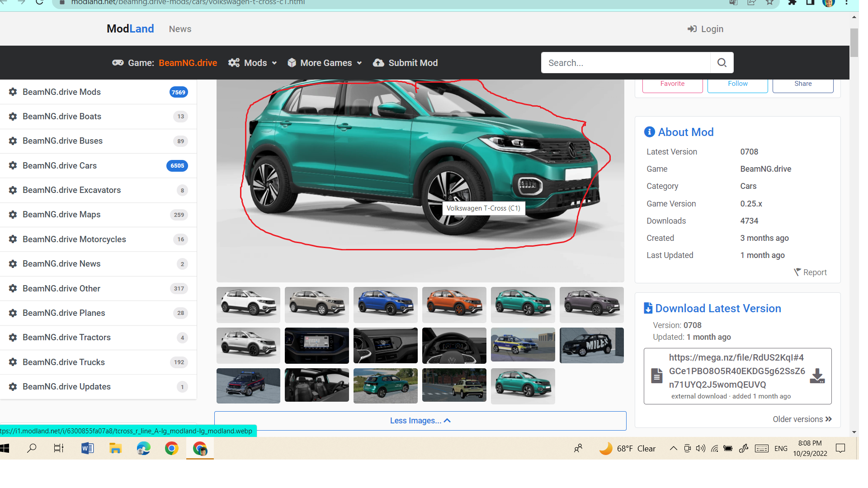This screenshot has width=868, height=488.
Task: Click the Wi-Fi network tray icon
Action: point(714,448)
